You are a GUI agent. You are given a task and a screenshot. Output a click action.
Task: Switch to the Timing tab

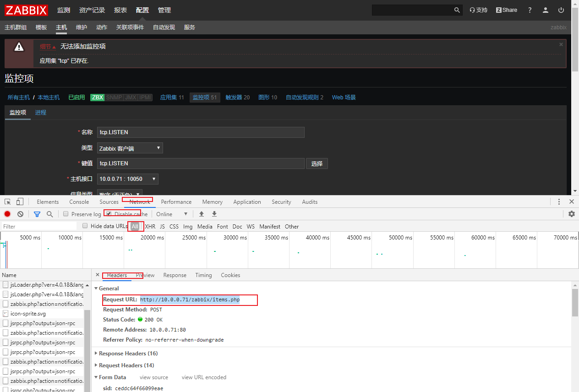click(203, 275)
